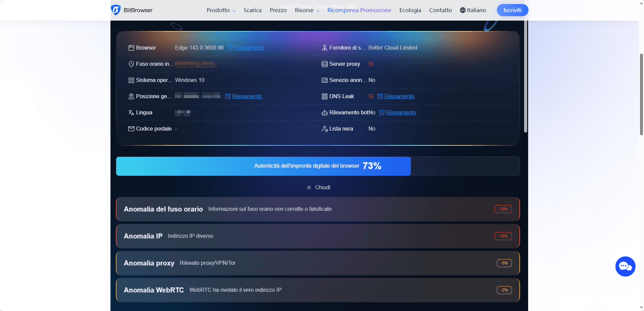Click the Sistema operativo grid icon
644x311 pixels.
[131, 80]
